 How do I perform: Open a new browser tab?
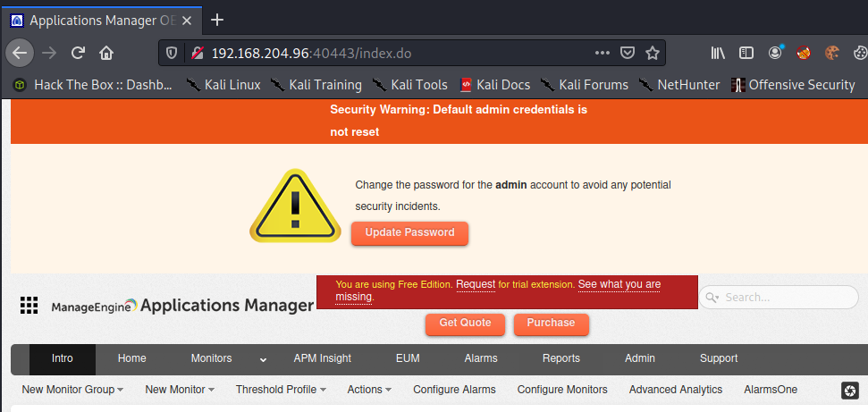pyautogui.click(x=217, y=20)
